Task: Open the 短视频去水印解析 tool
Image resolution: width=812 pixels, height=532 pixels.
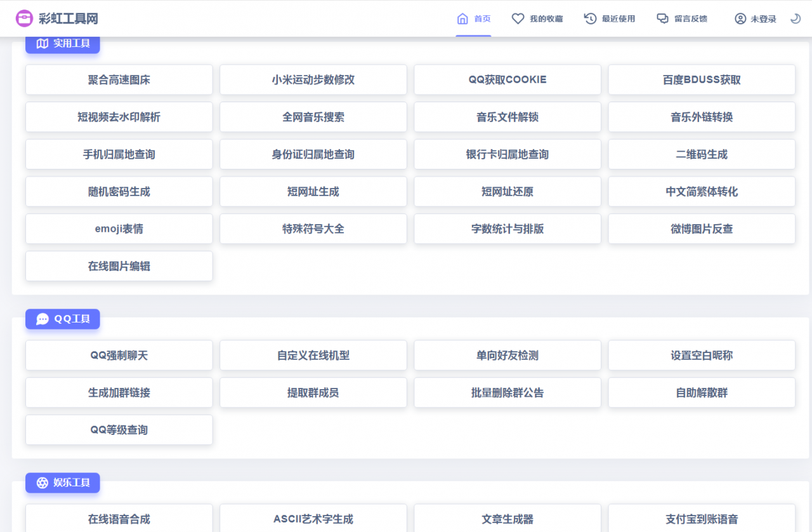Action: point(119,117)
